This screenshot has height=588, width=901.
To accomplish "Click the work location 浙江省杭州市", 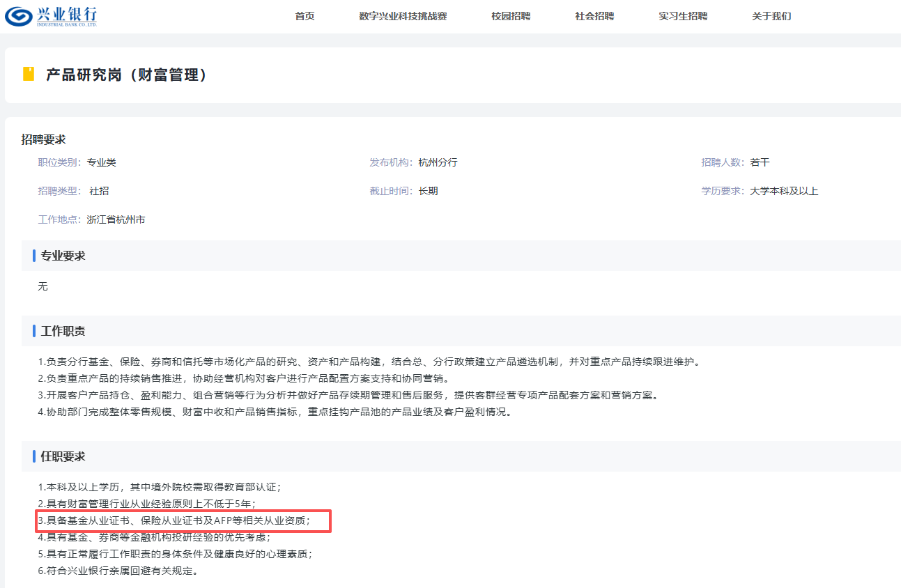I will tap(116, 219).
